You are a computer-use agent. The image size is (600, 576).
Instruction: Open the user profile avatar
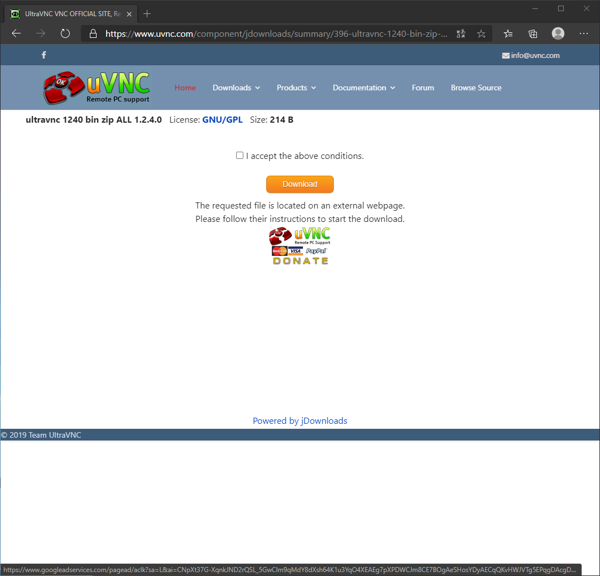558,34
